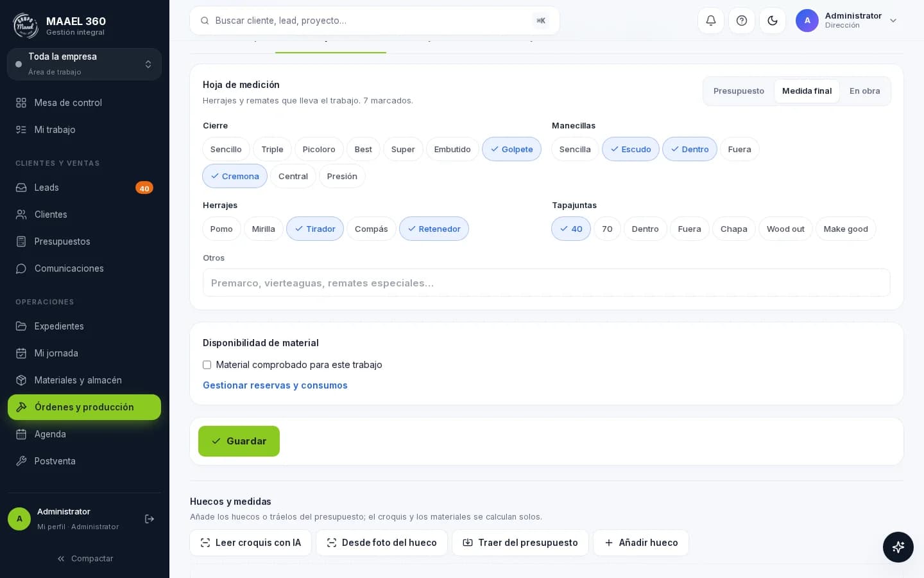Go to Materiales y almacén section
The image size is (924, 578).
pyautogui.click(x=84, y=380)
